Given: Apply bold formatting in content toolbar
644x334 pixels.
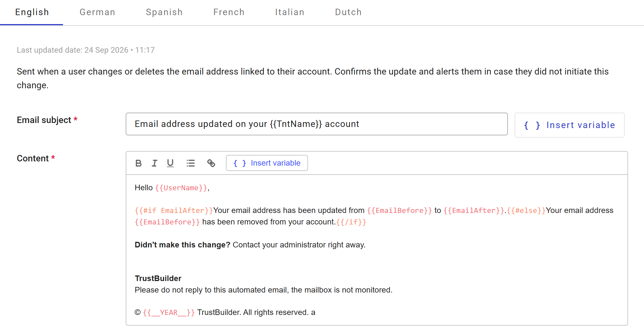Looking at the screenshot, I should click(138, 163).
